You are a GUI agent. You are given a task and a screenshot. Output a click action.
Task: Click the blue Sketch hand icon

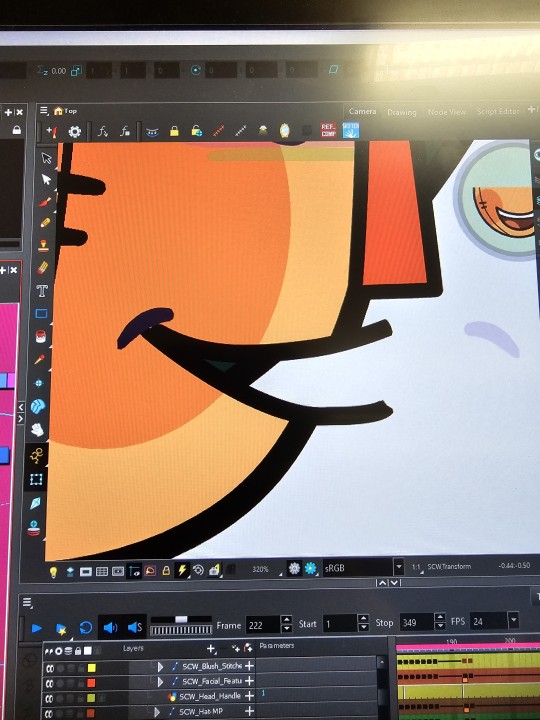tap(351, 130)
